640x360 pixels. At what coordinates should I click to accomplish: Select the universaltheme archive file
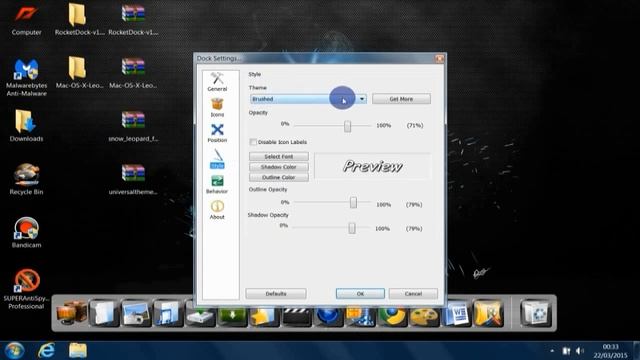(x=133, y=179)
